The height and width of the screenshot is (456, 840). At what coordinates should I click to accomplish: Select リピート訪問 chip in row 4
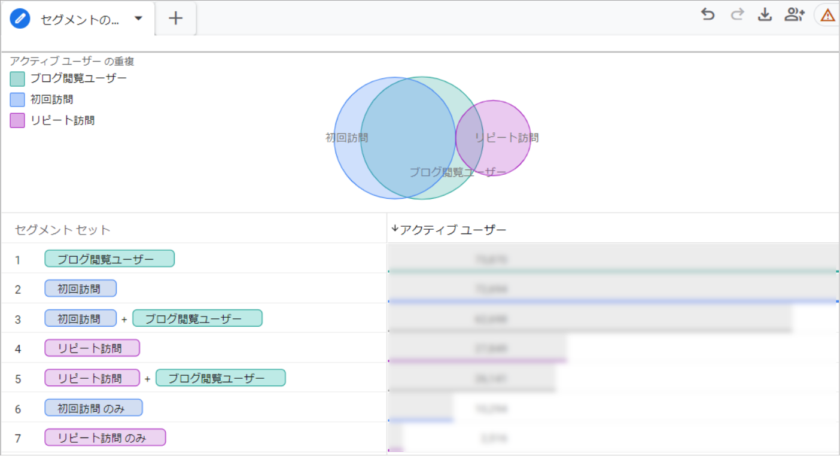point(92,348)
